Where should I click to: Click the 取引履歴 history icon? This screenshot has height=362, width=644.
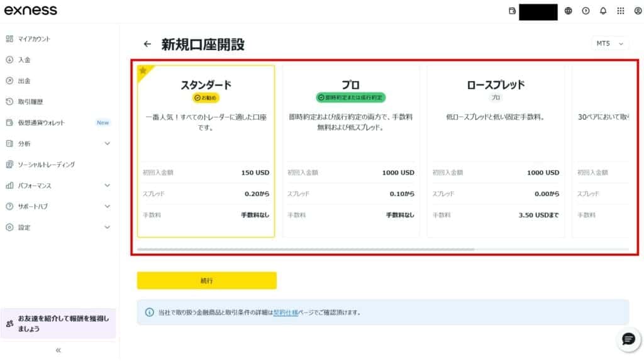pos(9,101)
